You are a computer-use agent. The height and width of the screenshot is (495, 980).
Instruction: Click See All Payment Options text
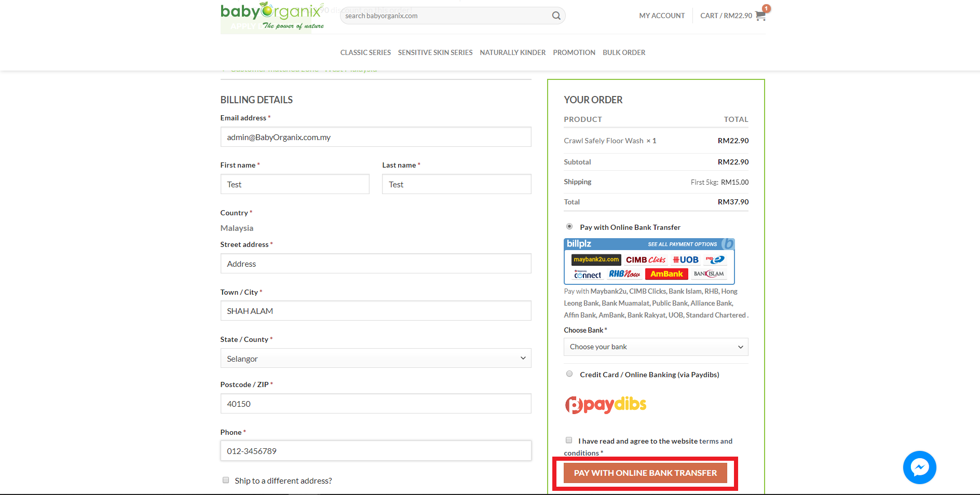tap(682, 244)
